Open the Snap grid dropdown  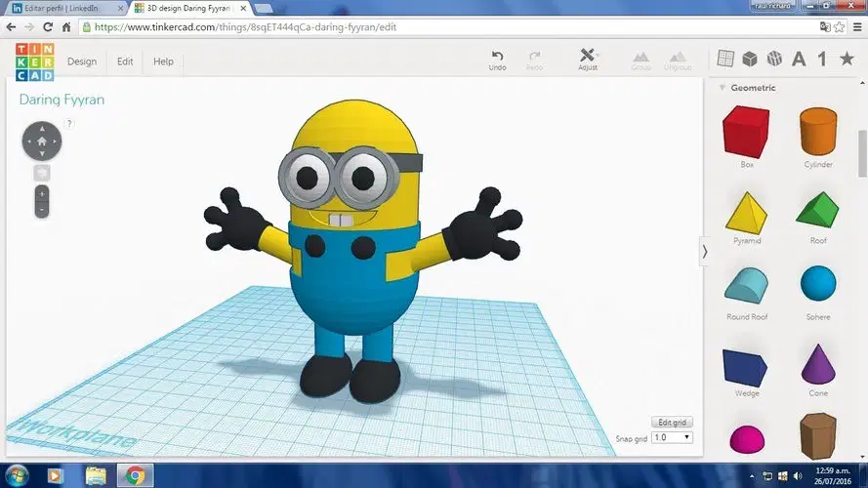click(x=672, y=437)
